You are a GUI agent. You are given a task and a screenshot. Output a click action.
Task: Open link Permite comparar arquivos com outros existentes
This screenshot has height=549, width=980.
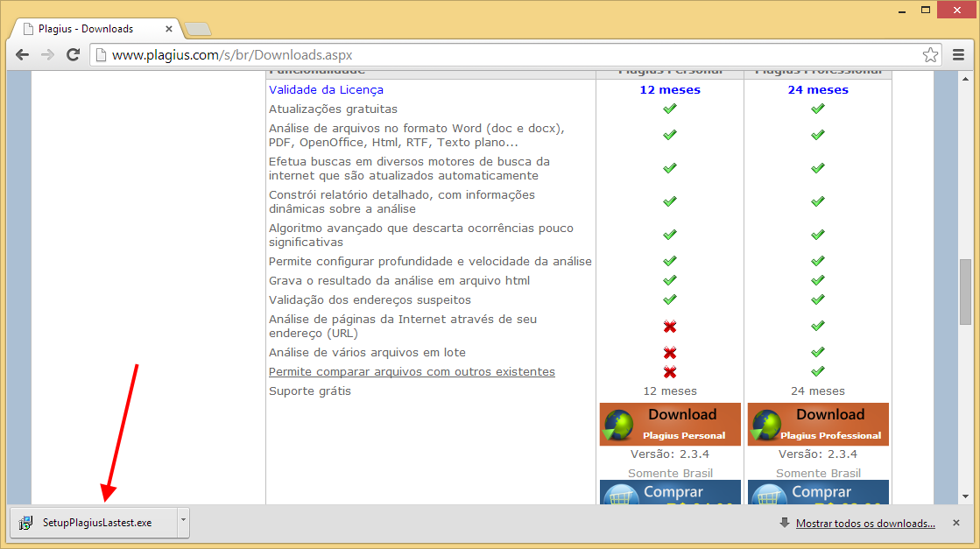tap(412, 371)
